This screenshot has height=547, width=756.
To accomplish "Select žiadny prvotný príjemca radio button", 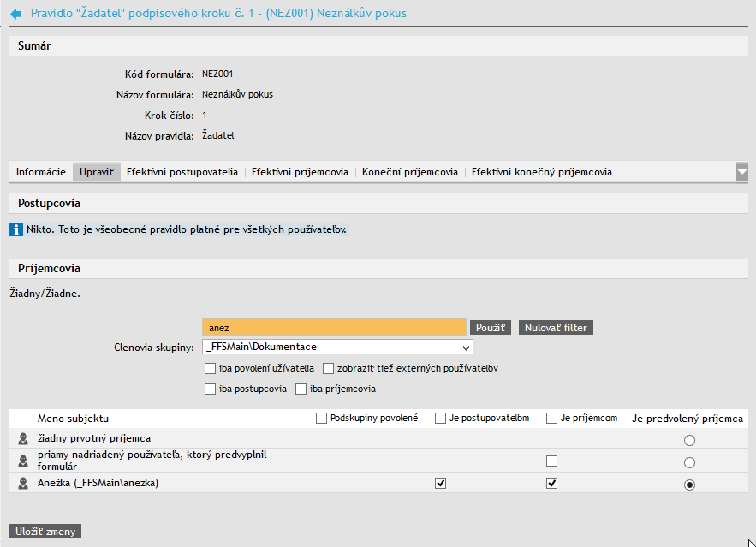I will tap(689, 440).
